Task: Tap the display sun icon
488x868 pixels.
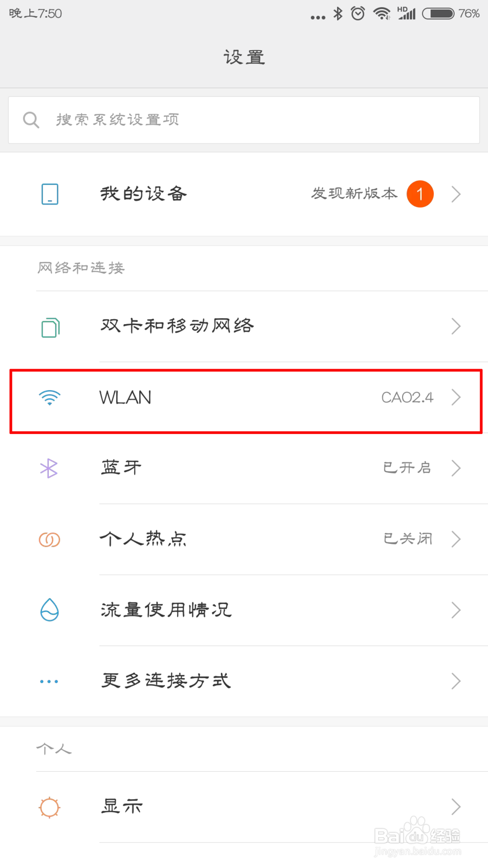Action: (x=49, y=807)
